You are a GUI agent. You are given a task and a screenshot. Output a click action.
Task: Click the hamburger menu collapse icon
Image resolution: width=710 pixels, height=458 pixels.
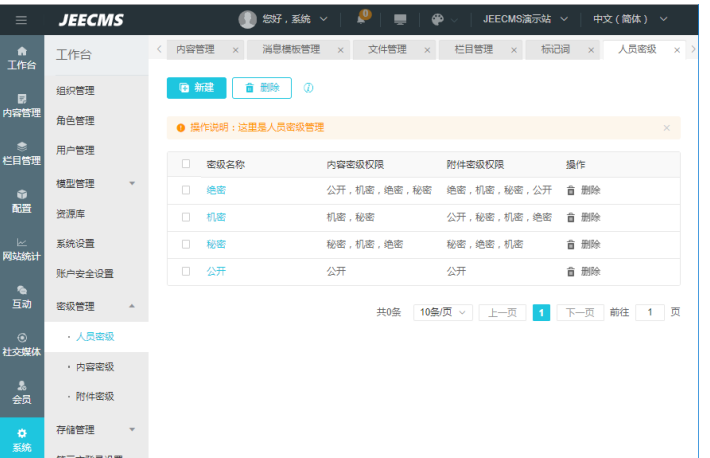point(22,19)
